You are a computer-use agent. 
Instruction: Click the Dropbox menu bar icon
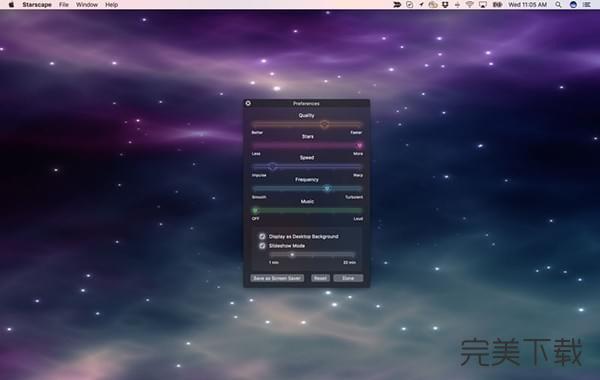click(x=445, y=5)
